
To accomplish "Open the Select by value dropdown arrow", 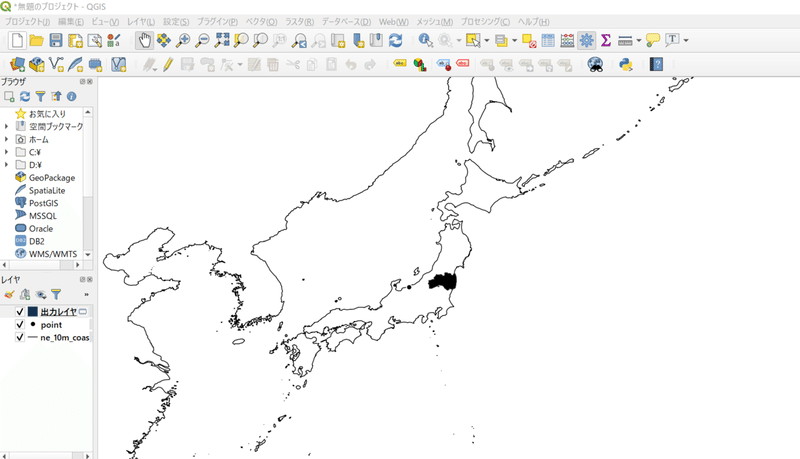I will click(x=514, y=40).
